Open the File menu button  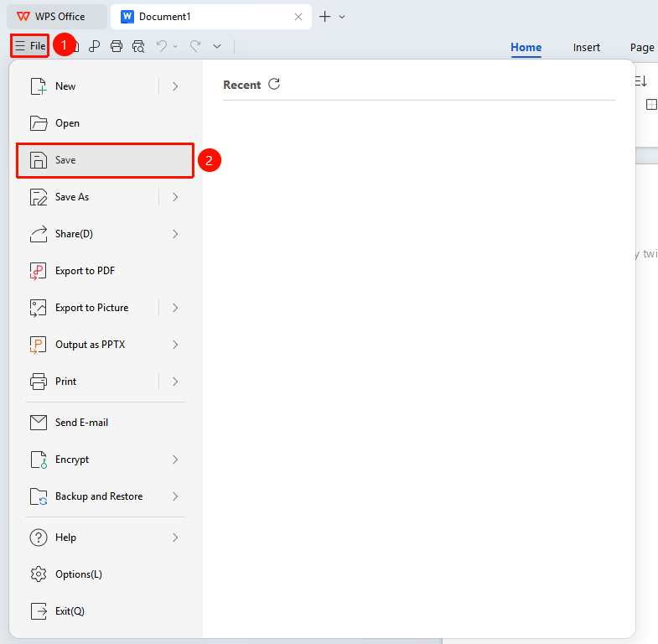30,46
